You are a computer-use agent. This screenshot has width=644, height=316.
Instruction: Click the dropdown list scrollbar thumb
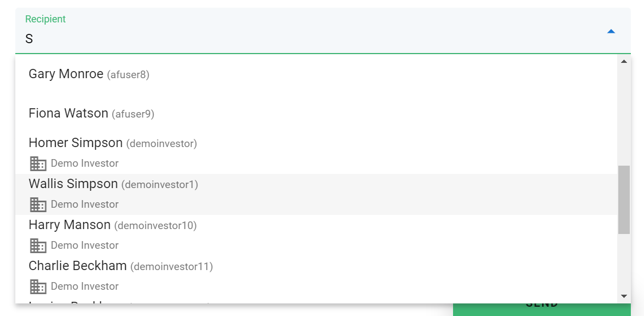click(x=624, y=200)
